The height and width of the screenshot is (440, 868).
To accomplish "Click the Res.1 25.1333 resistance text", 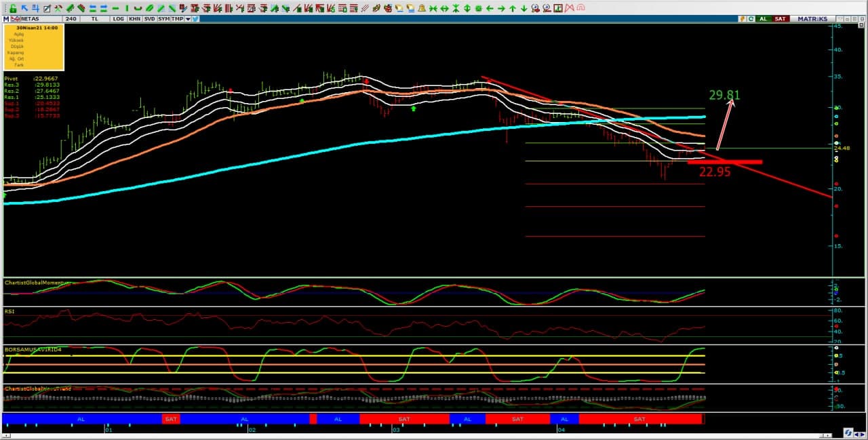I will 31,97.
